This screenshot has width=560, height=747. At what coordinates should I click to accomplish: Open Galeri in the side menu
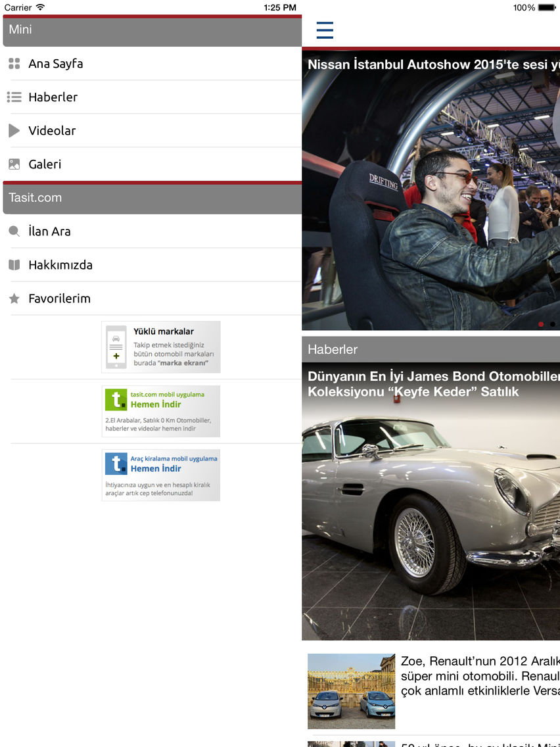pos(45,164)
